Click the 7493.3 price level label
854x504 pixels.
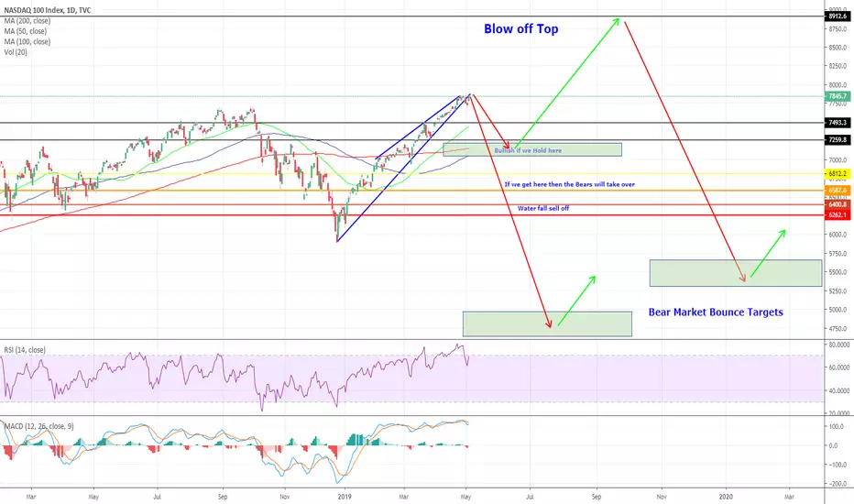click(x=838, y=123)
